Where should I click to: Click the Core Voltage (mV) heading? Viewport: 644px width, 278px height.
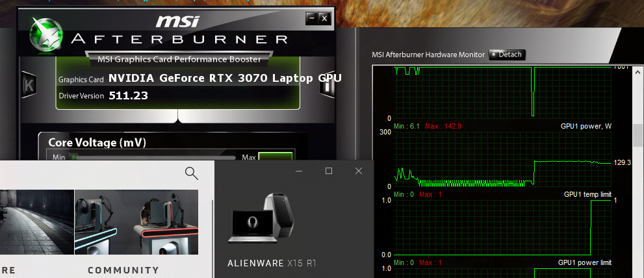coord(97,142)
